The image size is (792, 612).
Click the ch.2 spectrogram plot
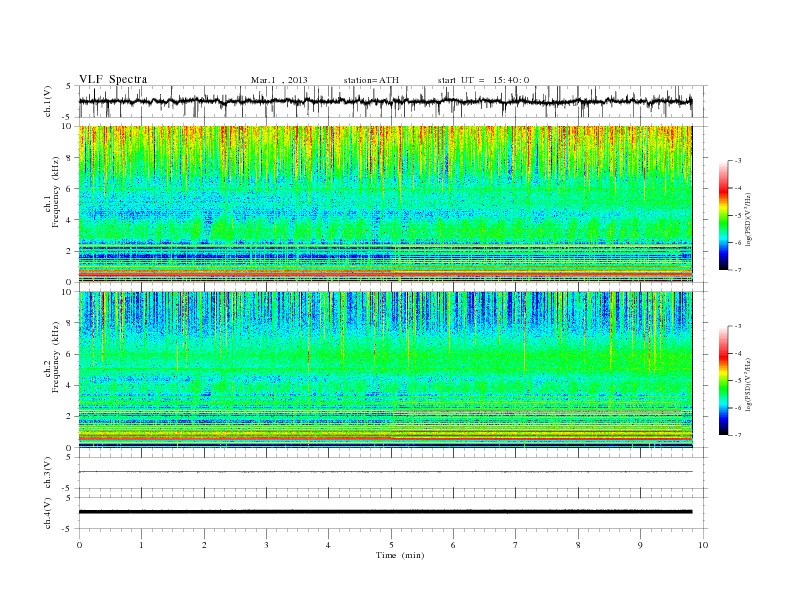pyautogui.click(x=385, y=370)
